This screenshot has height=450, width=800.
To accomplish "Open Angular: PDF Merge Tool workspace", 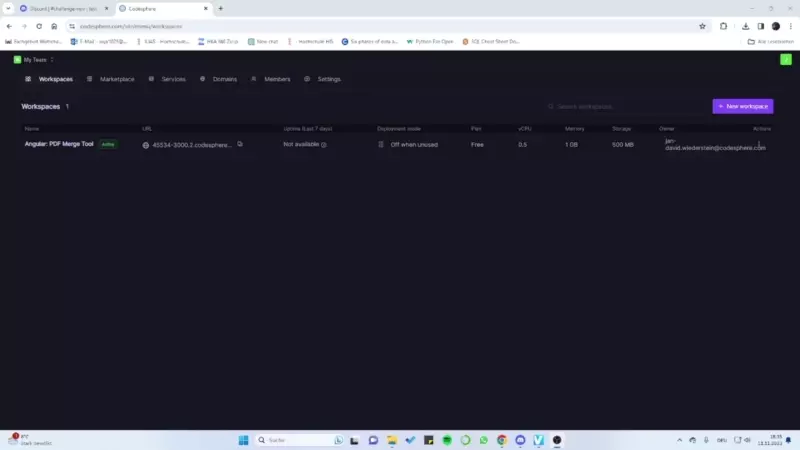I will click(59, 144).
